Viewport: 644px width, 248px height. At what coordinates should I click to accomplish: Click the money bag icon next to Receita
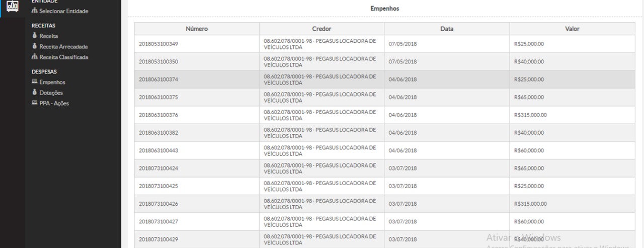pos(34,36)
